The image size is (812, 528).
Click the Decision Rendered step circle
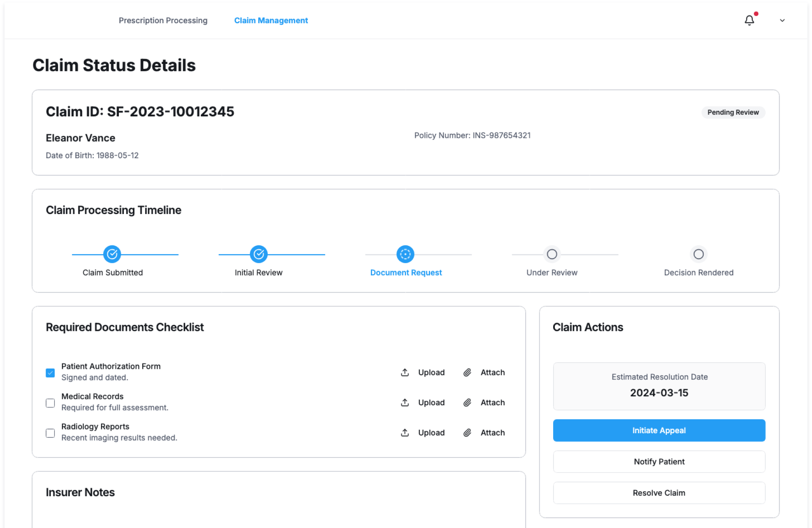[698, 254]
